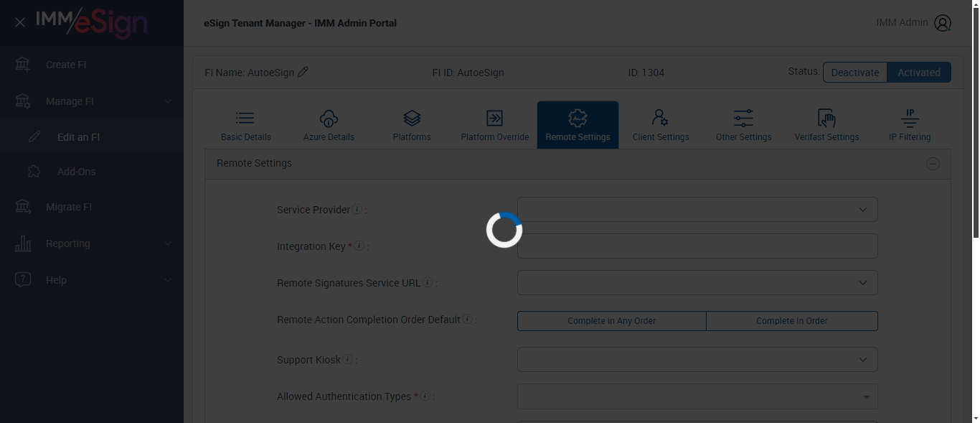Image resolution: width=980 pixels, height=423 pixels.
Task: Choose Complete in Any Order
Action: pos(612,321)
